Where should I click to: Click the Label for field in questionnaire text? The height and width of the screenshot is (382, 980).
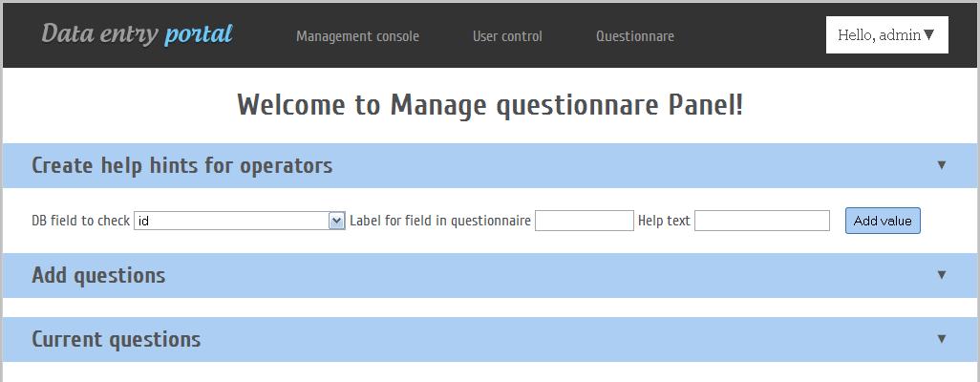439,221
